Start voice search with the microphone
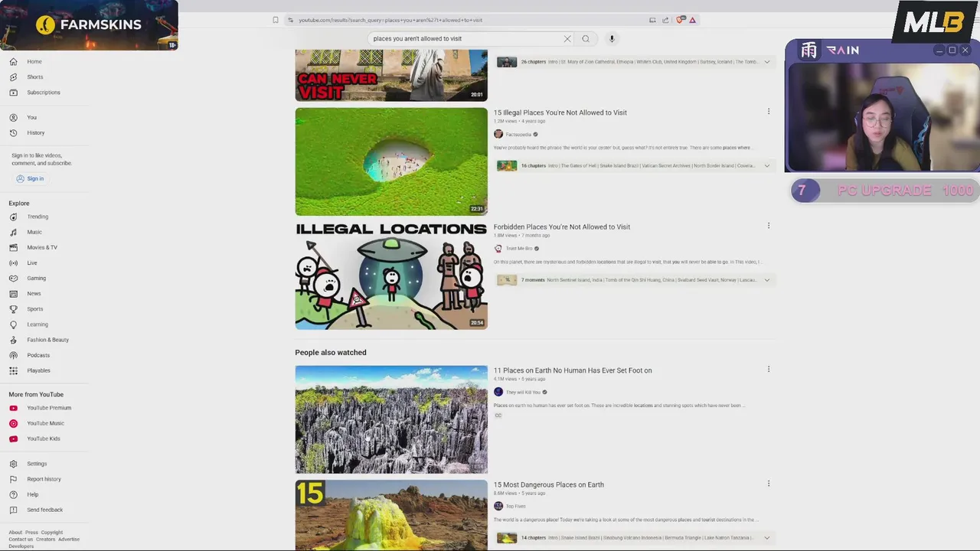The width and height of the screenshot is (980, 551). [612, 38]
